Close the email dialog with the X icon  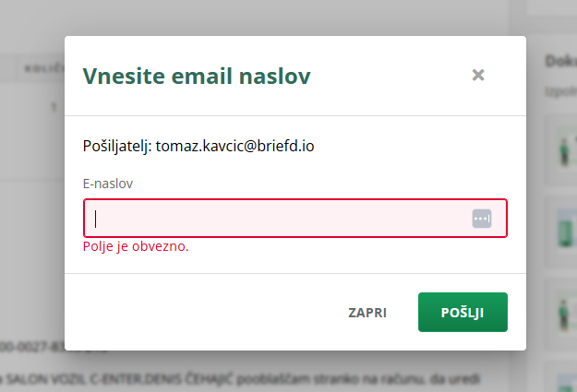478,76
